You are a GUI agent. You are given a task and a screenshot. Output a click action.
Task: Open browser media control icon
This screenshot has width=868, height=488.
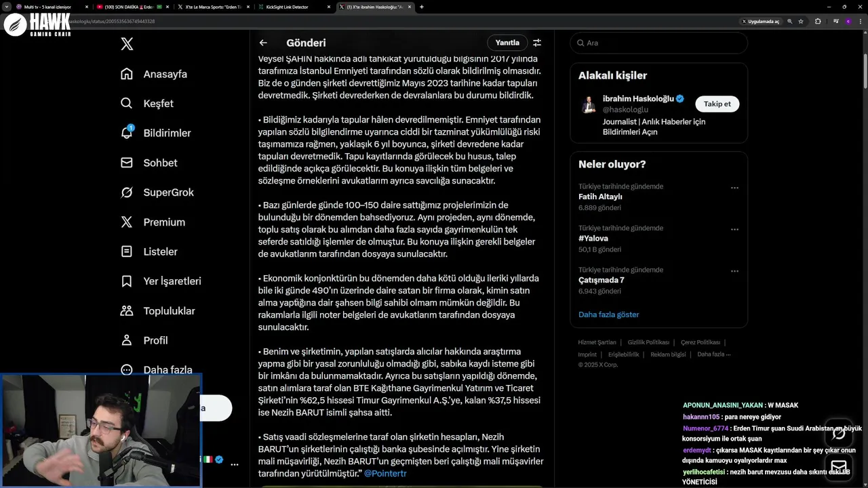click(836, 21)
